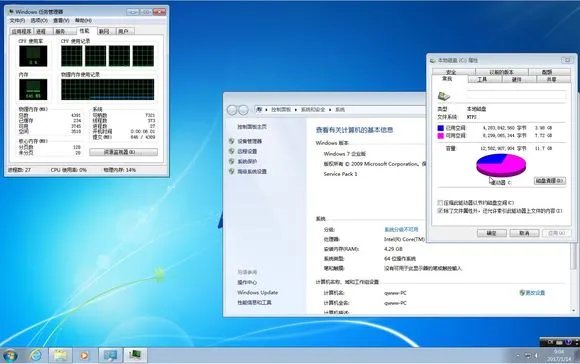Click the volume label field in disk properties
The width and height of the screenshot is (580, 364).
[516, 95]
